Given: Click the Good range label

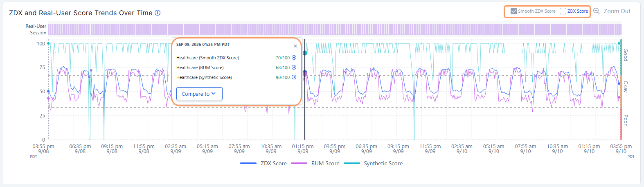Looking at the screenshot, I should [x=626, y=54].
